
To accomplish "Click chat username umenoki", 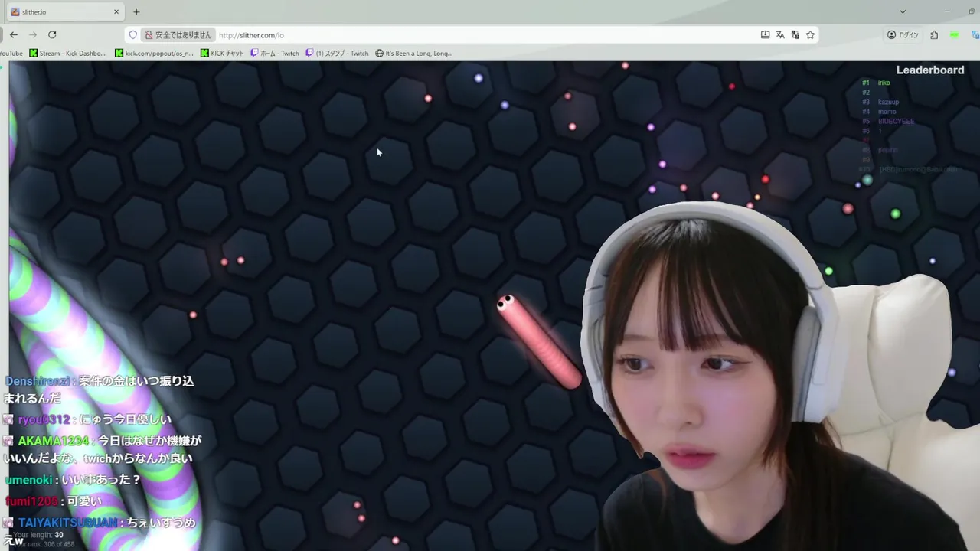I will click(28, 480).
